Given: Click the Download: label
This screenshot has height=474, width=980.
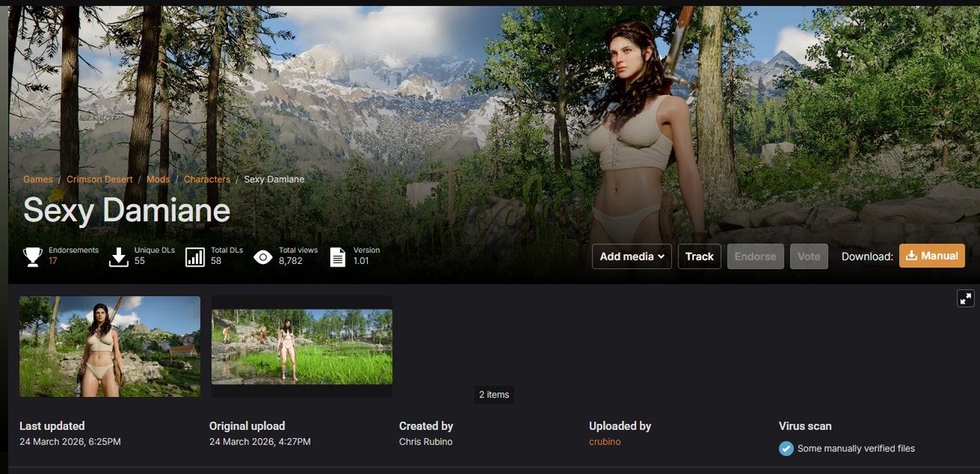Looking at the screenshot, I should click(867, 257).
